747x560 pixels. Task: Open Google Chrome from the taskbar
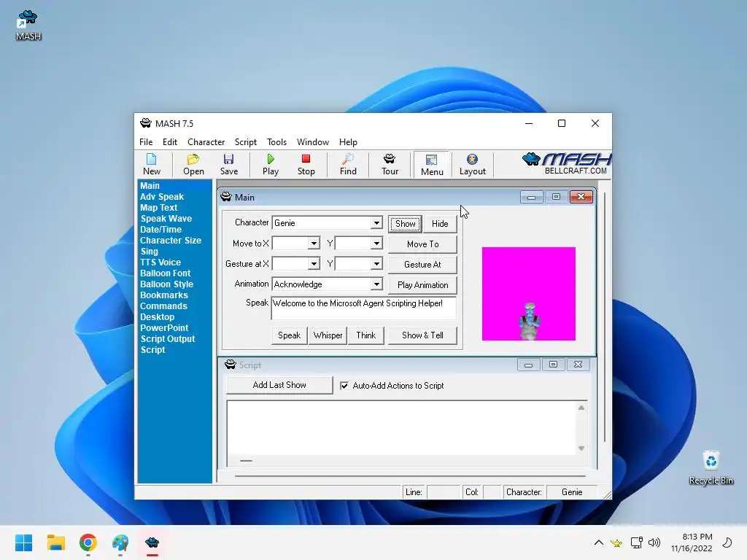[88, 542]
